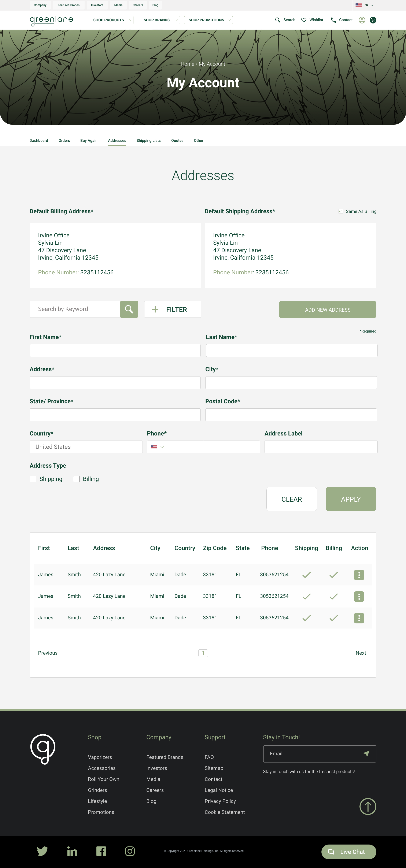
Task: Click the Search by Keyword field
Action: pos(75,309)
